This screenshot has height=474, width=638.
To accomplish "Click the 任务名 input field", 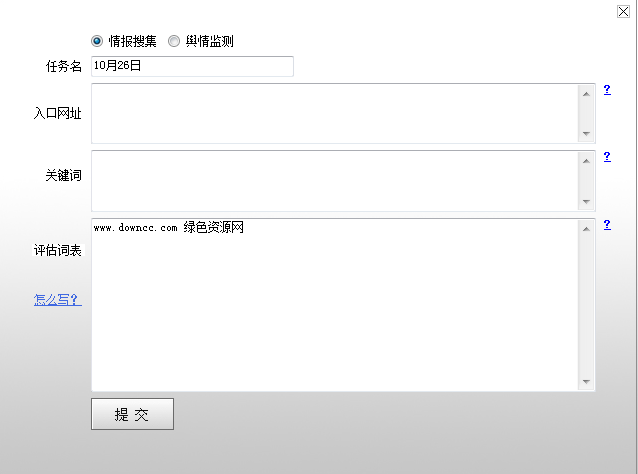I will click(192, 66).
